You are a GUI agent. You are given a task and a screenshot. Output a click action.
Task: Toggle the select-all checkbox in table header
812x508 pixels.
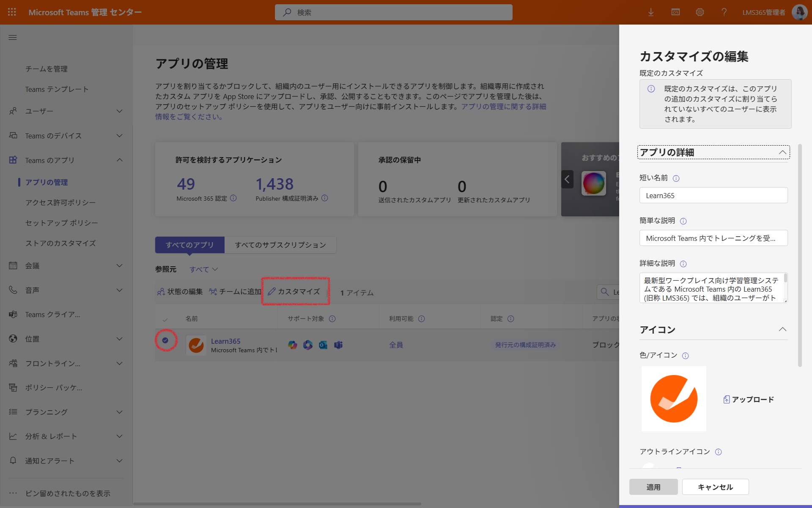[165, 319]
